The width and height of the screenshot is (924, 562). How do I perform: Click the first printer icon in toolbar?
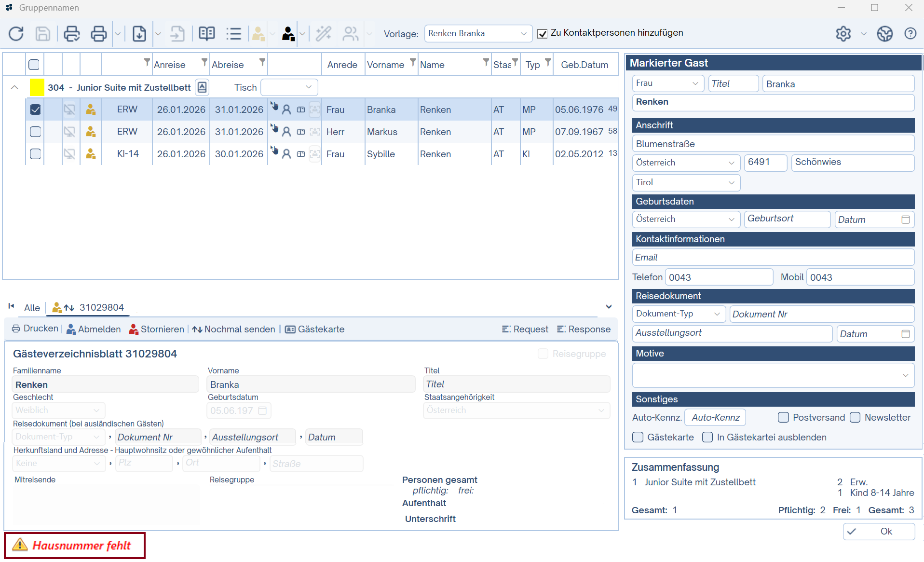[72, 34]
